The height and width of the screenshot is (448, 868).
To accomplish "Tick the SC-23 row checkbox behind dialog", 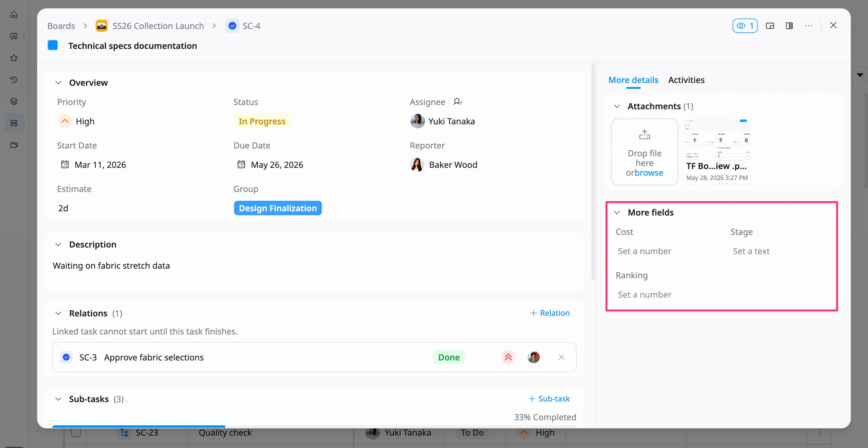I will pyautogui.click(x=76, y=433).
